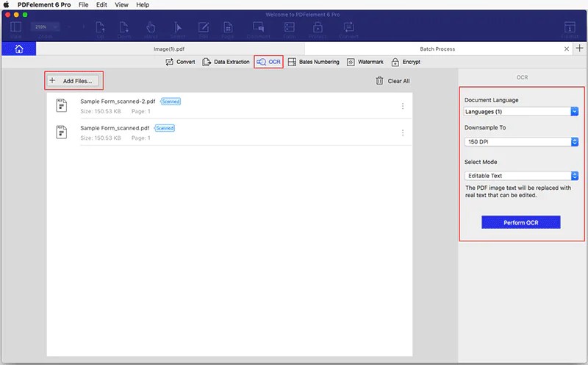Open the Help menu
The height and width of the screenshot is (365, 588).
pyautogui.click(x=143, y=4)
